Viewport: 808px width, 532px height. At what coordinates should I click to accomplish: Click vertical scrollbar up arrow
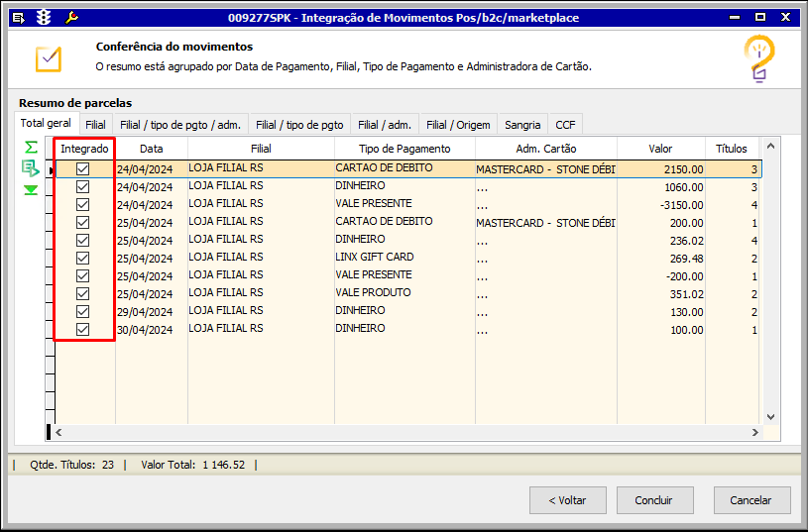(x=770, y=147)
